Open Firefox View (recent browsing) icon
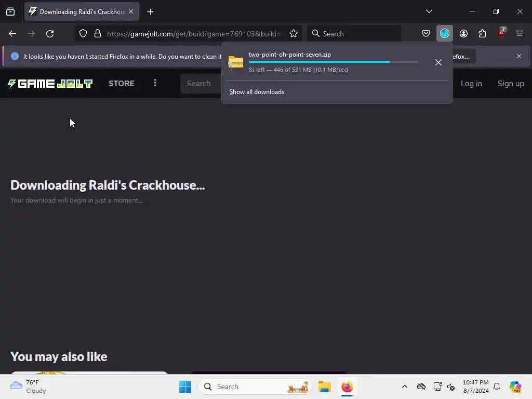Image resolution: width=532 pixels, height=399 pixels. (10, 11)
